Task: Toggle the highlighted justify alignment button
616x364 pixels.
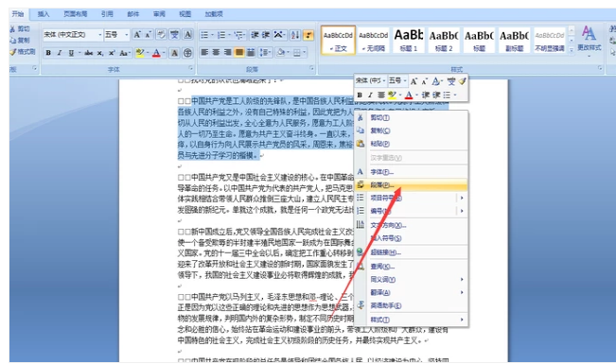Action: click(238, 53)
